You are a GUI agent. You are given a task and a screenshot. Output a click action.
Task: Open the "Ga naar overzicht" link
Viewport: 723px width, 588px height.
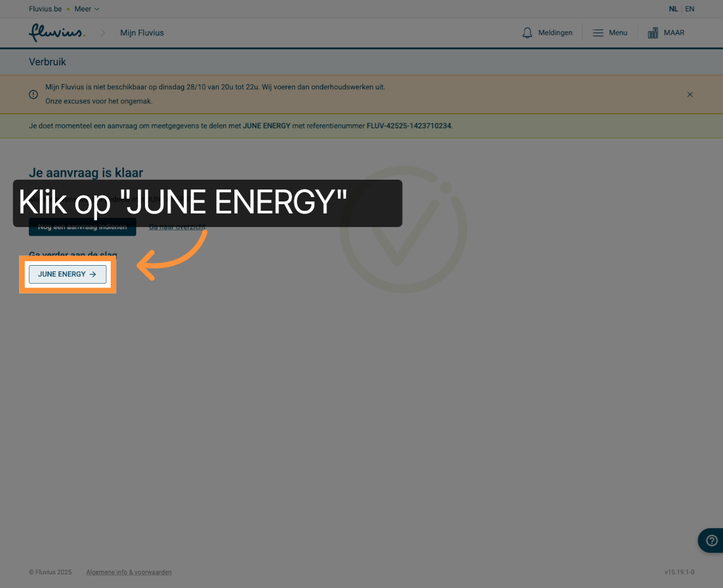[177, 226]
